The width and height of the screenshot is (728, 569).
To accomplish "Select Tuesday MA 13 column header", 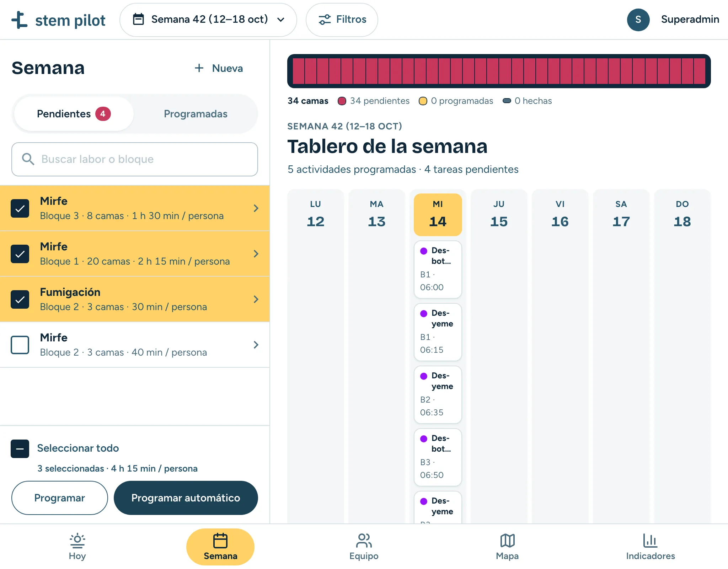I will pyautogui.click(x=377, y=215).
